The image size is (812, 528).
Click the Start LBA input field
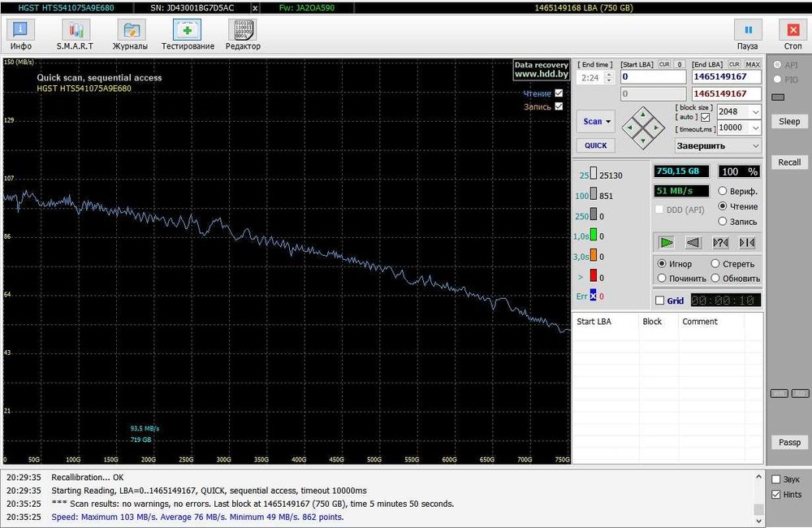point(654,76)
